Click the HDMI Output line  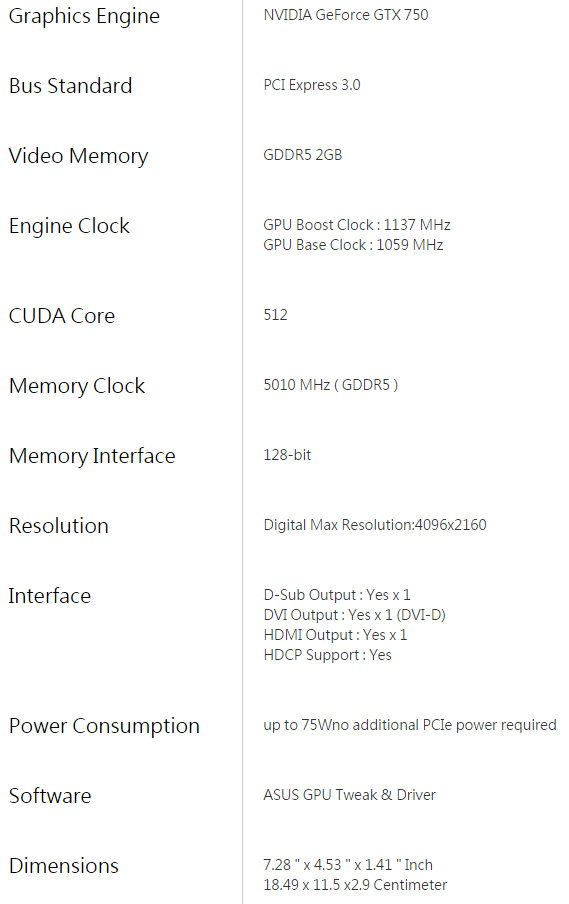[x=335, y=635]
